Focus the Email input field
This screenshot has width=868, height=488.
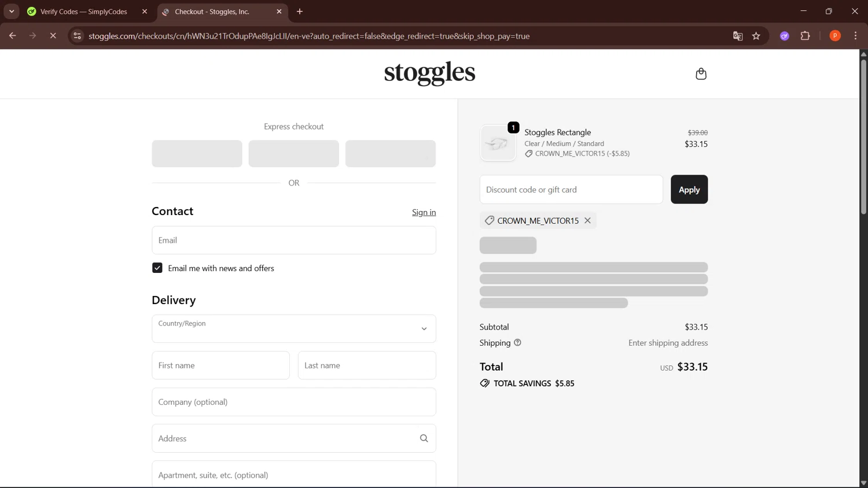pos(294,240)
